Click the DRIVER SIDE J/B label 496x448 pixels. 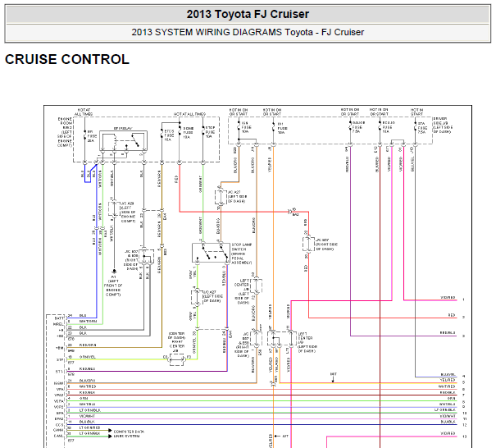[443, 125]
